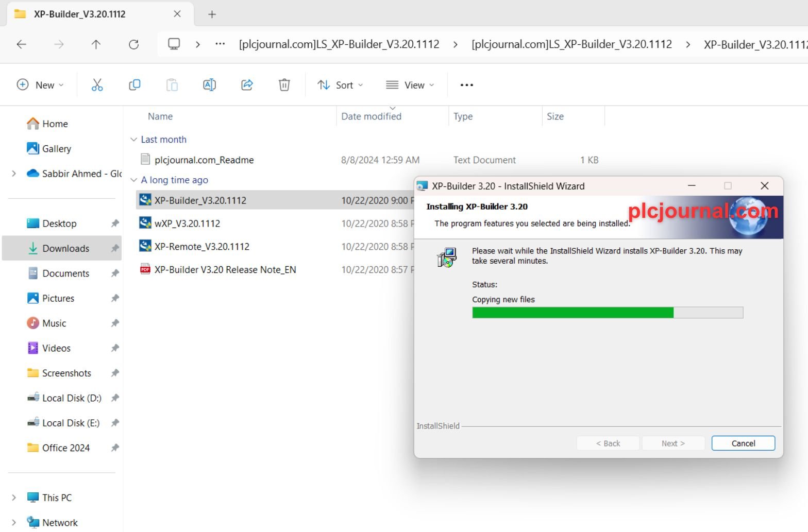Click the This PC monitor icon in address bar
This screenshot has height=532, width=808.
click(x=174, y=44)
